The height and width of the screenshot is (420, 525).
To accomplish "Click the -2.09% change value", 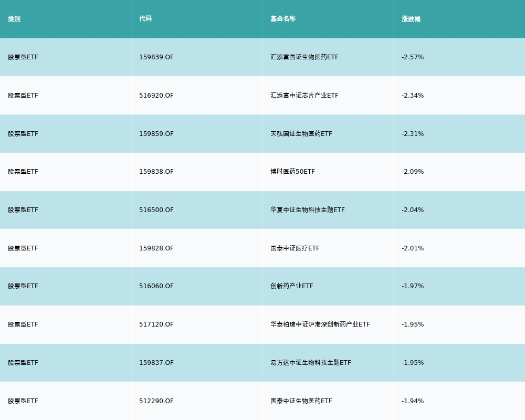I will 413,172.
